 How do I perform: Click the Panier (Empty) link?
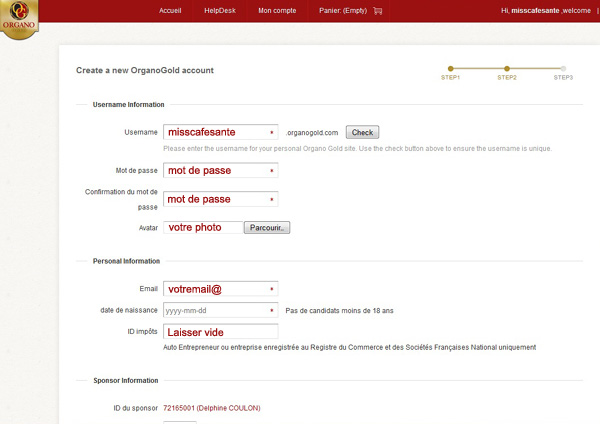click(343, 11)
